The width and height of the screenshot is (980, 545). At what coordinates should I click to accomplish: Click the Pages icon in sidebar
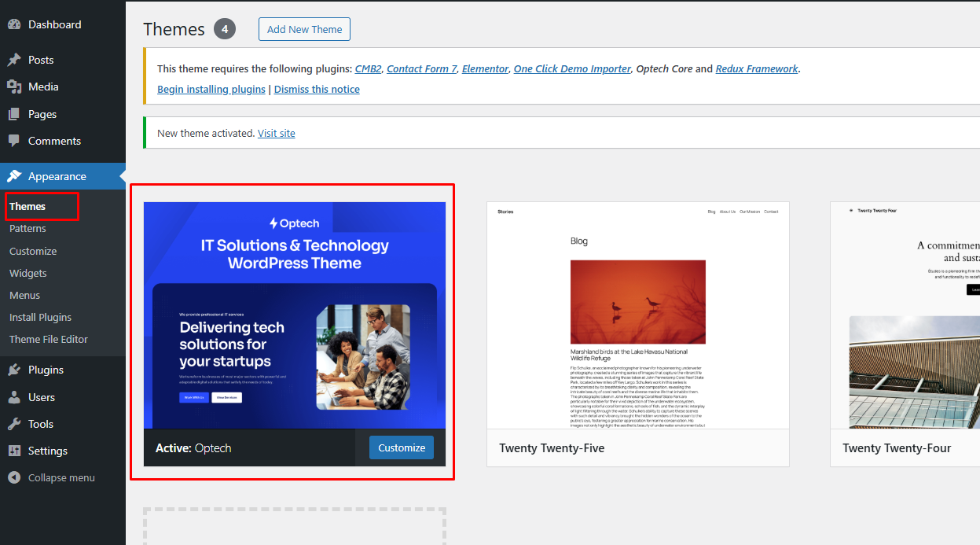14,114
